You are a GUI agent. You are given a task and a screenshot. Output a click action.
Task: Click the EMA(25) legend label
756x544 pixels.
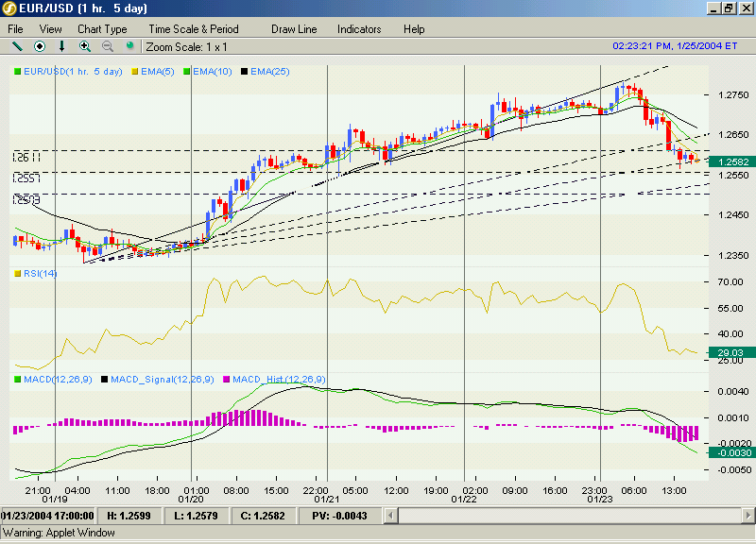click(270, 72)
